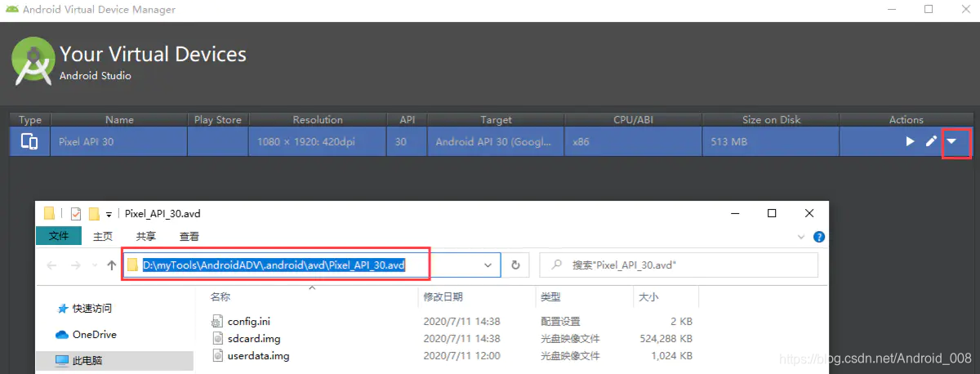This screenshot has width=980, height=374.
Task: Click the search box for Pixel_API_30.avd
Action: point(679,265)
